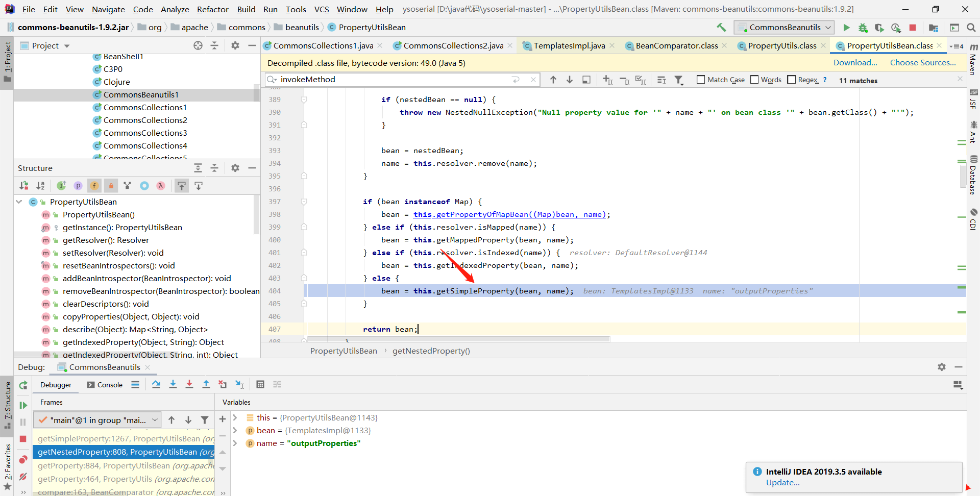Click the View Breakpoints icon
Image resolution: width=980 pixels, height=496 pixels.
[23, 460]
